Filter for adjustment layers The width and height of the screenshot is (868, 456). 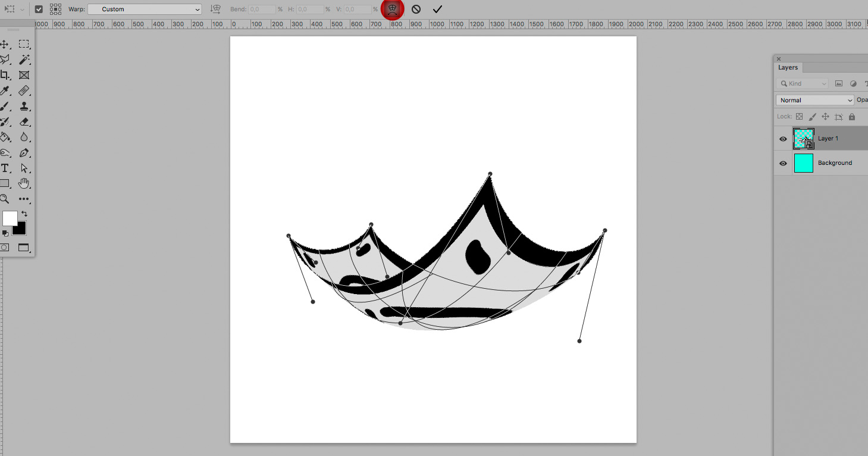tap(853, 83)
